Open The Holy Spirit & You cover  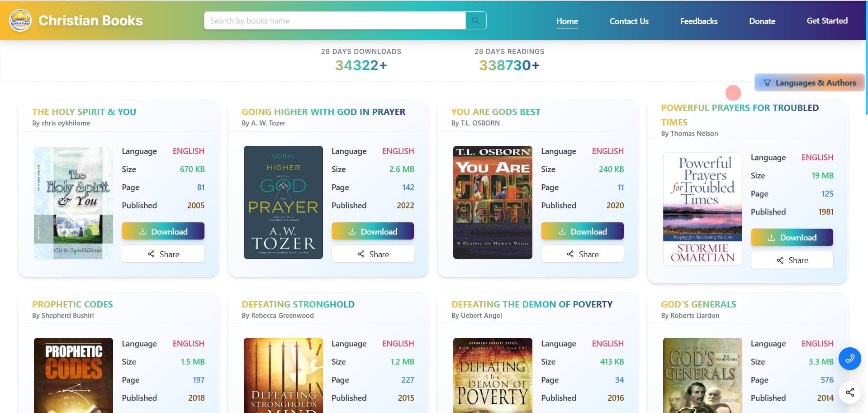(73, 202)
